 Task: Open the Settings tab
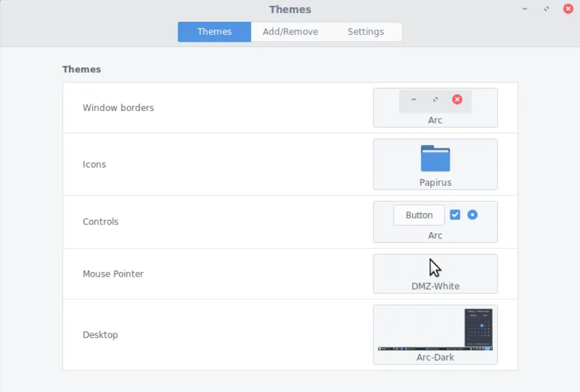365,32
